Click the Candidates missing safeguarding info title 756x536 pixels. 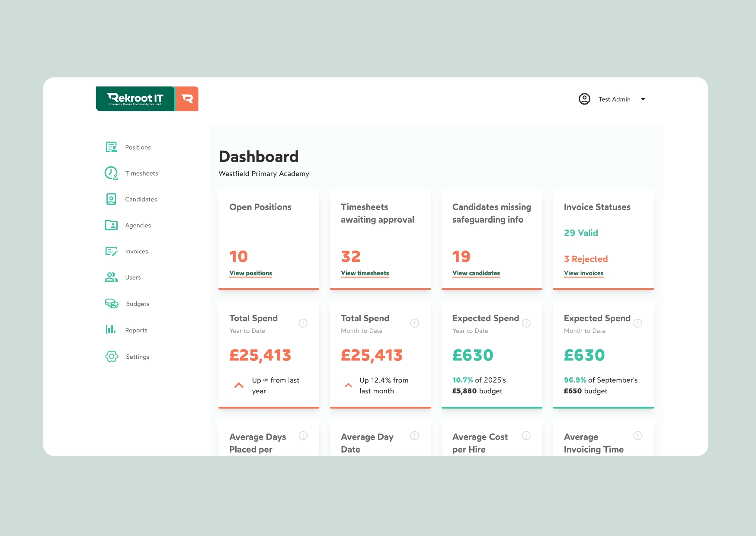492,213
